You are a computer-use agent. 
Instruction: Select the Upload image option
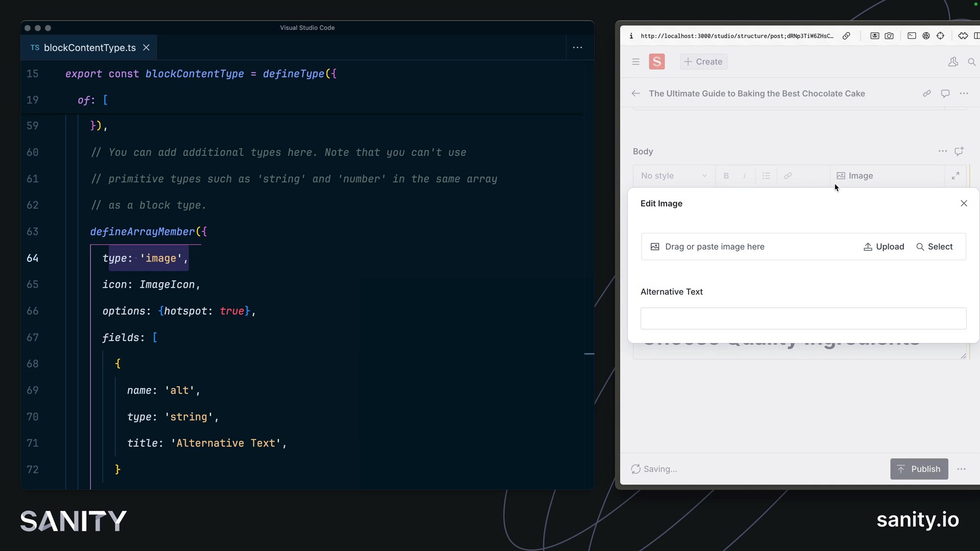tap(884, 246)
